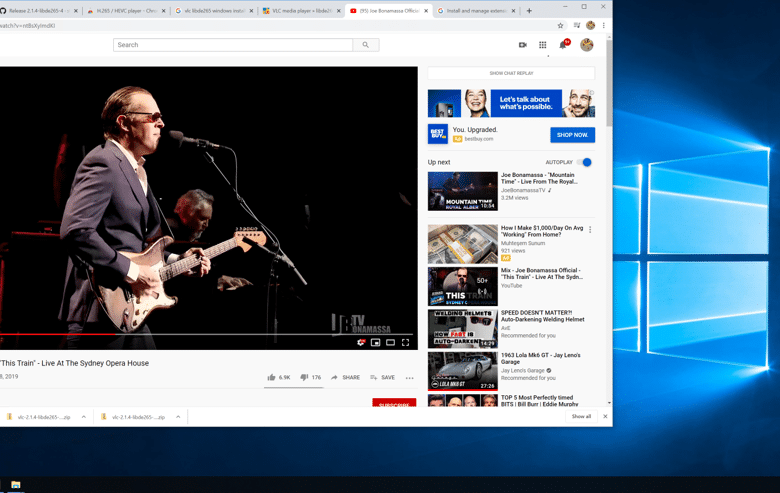780x493 pixels.
Task: Open "TOP 5 Most Perfectly timed BITS" video
Action: pos(539,401)
